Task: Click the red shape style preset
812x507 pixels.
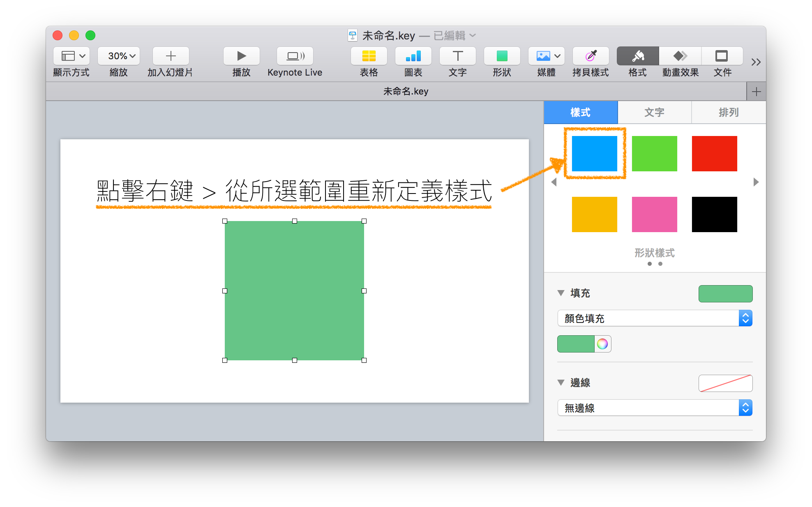Action: tap(715, 153)
